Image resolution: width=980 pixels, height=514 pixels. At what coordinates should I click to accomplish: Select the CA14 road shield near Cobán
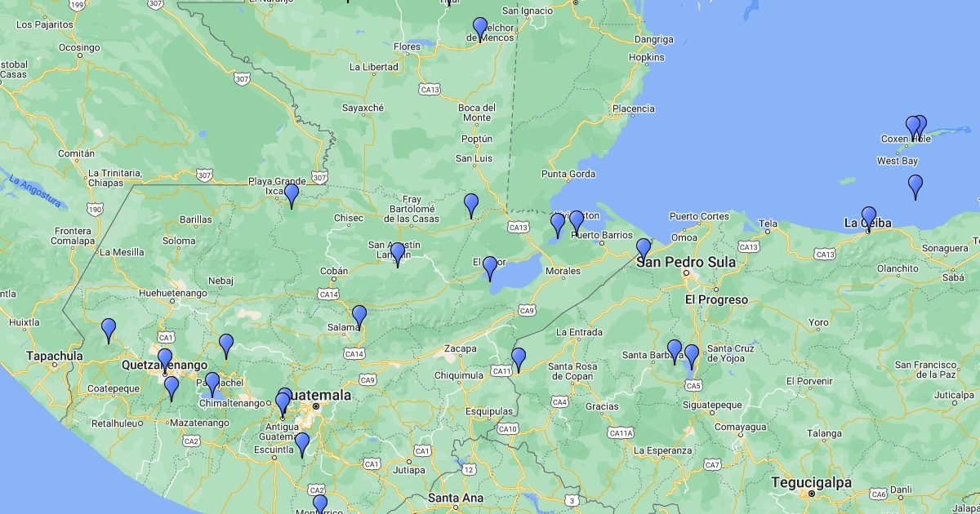pyautogui.click(x=328, y=294)
